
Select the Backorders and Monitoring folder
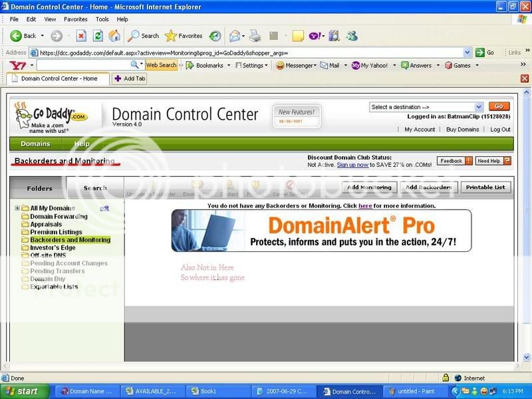[x=70, y=239]
